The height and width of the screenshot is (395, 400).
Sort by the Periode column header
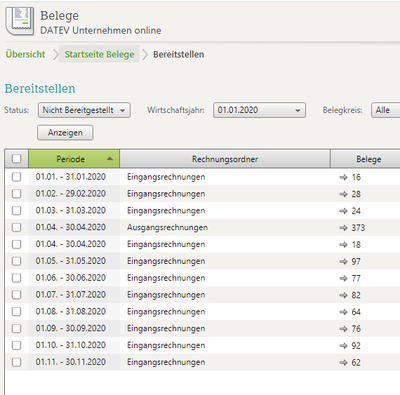coord(74,159)
